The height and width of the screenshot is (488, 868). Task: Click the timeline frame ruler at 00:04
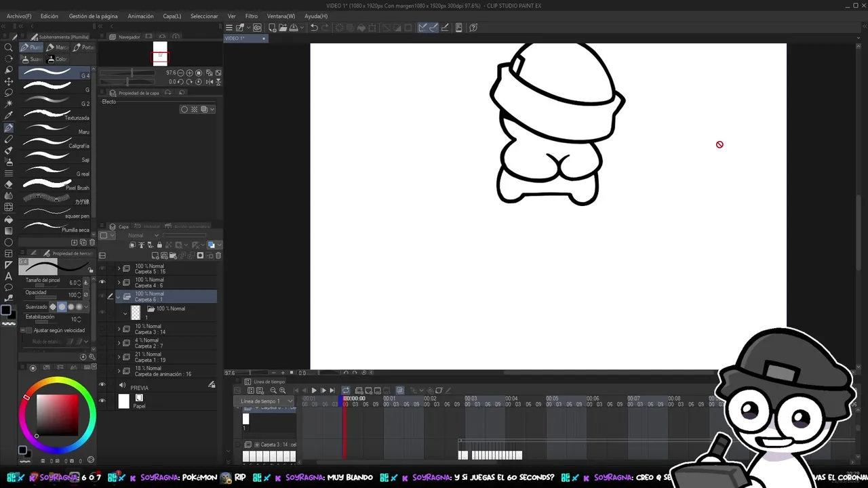pyautogui.click(x=511, y=399)
